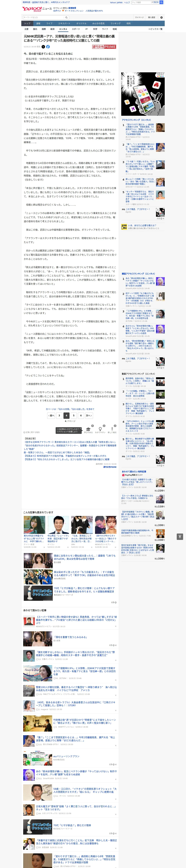Open the 週刊女性PRIME publisher logo
The image size is (186, 868).
[104, 47]
